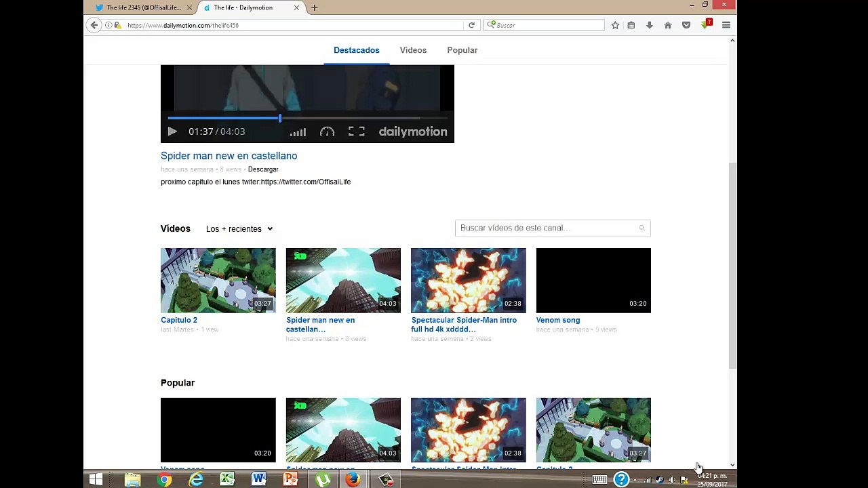Show the bookmarks list icon
This screenshot has width=868, height=488.
tap(631, 25)
